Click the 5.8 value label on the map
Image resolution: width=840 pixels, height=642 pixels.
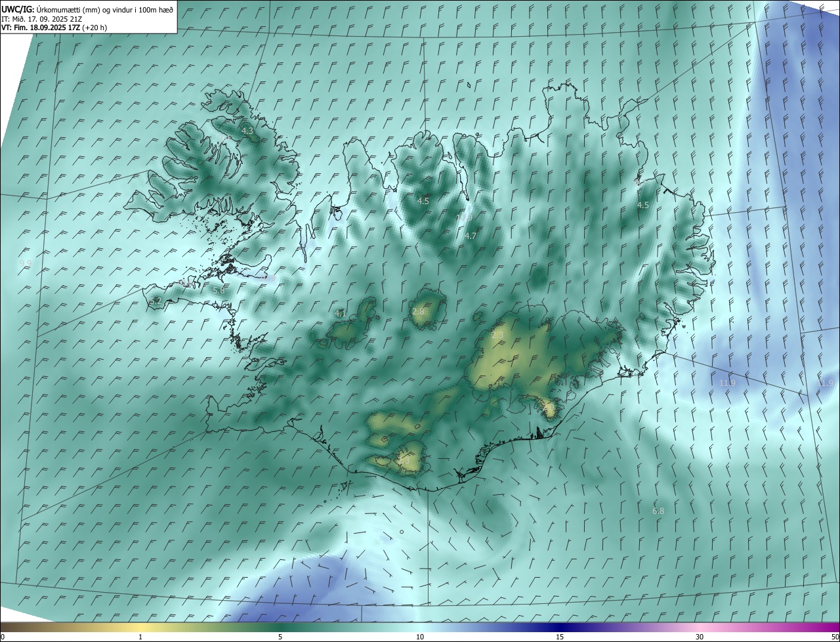[219, 290]
